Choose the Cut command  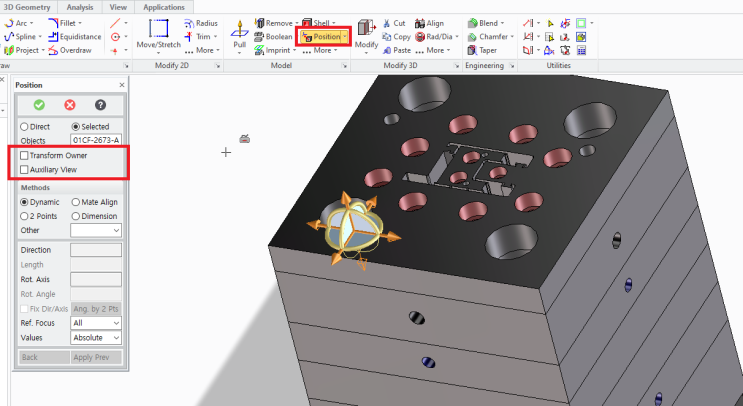pos(394,23)
